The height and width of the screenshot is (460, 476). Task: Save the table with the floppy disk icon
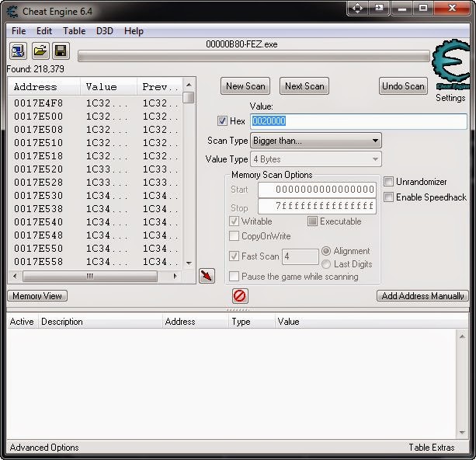point(61,51)
